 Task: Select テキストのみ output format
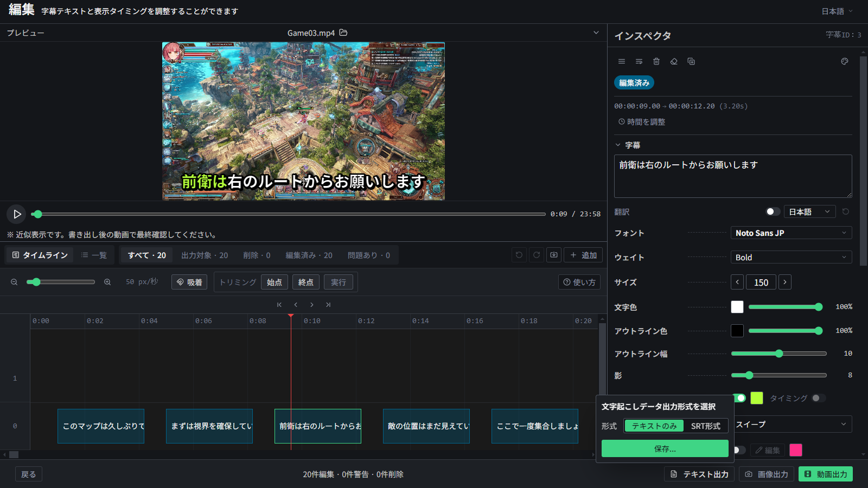point(654,426)
